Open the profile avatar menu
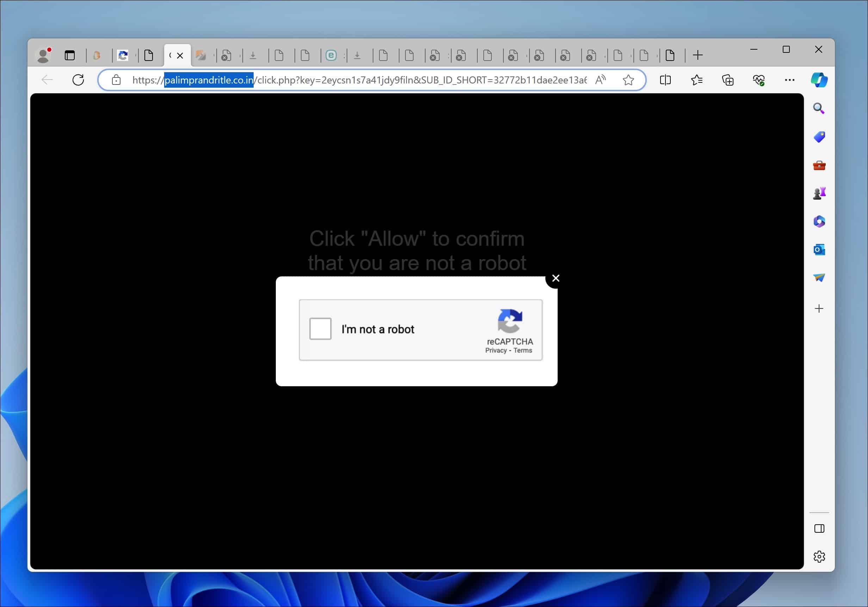The width and height of the screenshot is (868, 607). click(43, 55)
